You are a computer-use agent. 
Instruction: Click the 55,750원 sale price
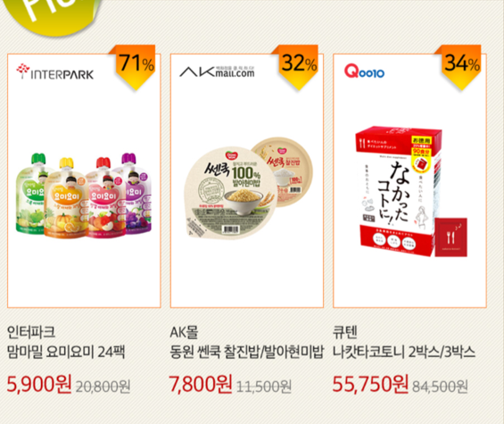pyautogui.click(x=370, y=384)
